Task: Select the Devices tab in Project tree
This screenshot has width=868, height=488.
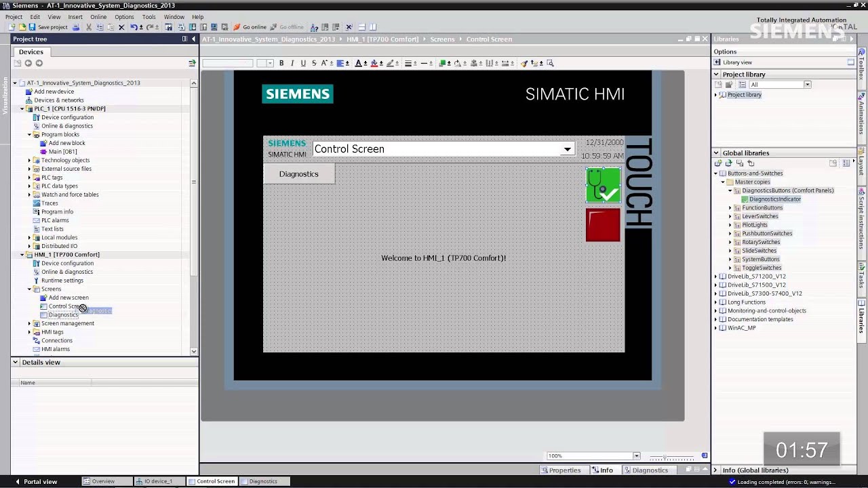Action: coord(31,52)
